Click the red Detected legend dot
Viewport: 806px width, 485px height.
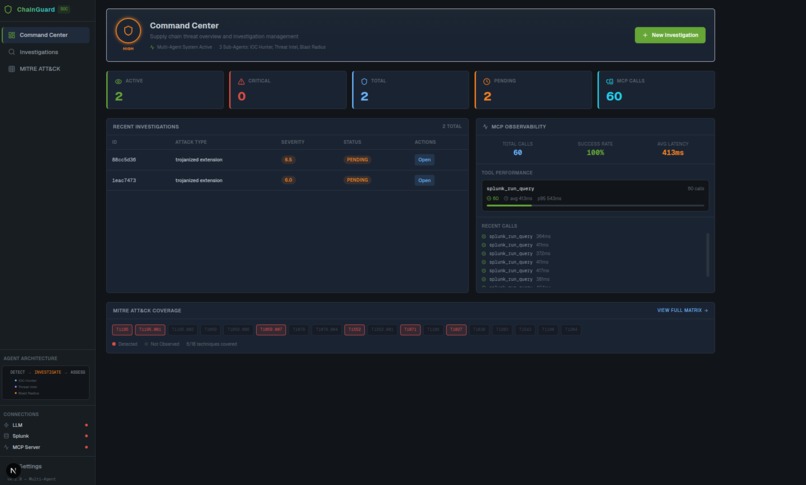(114, 344)
